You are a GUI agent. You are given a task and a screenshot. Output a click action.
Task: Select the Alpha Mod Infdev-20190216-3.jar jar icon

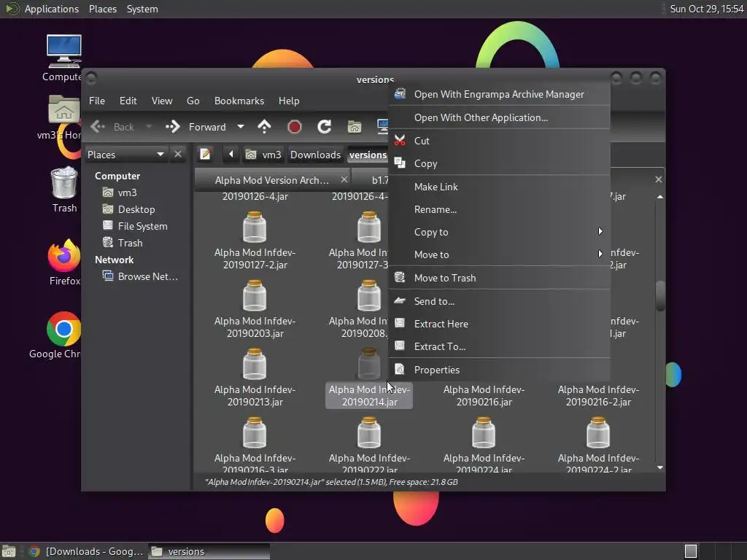click(x=255, y=433)
